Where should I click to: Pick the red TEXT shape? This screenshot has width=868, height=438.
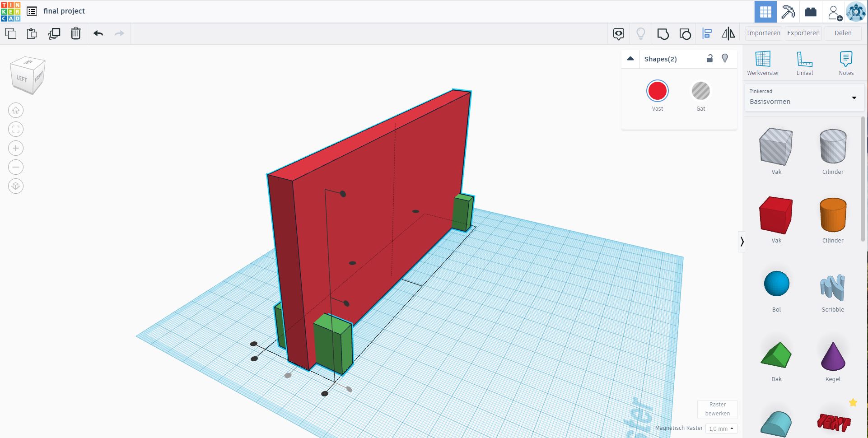click(x=834, y=422)
